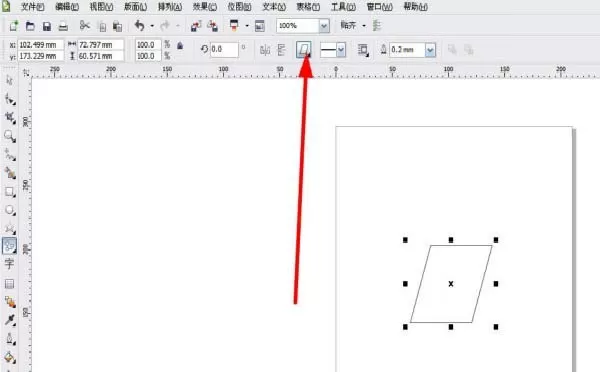Click the Print icon

63,26
